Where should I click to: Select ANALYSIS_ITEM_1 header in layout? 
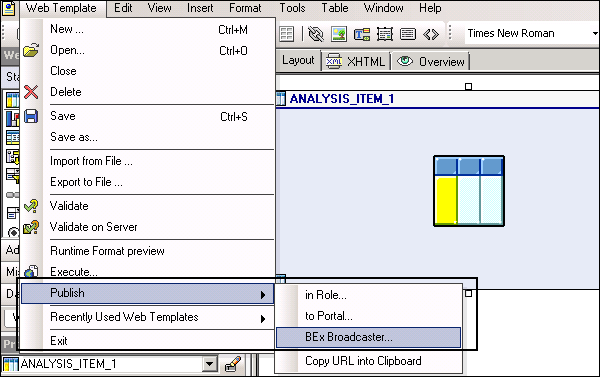(x=342, y=99)
